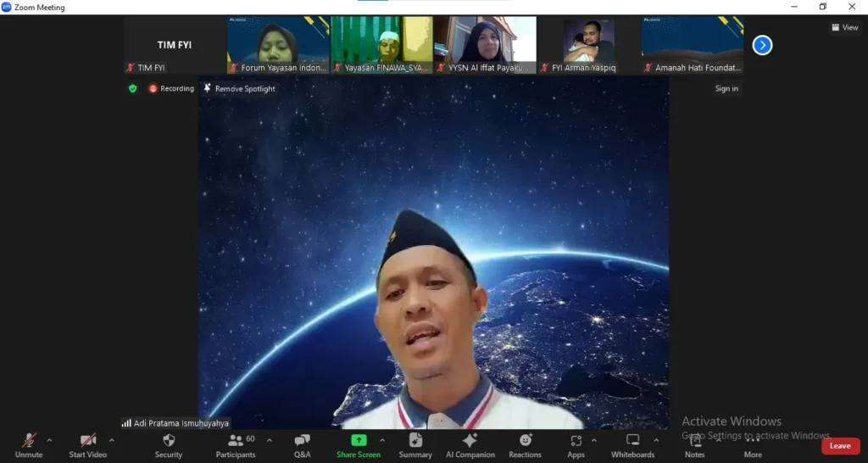Open the Q&A panel

(x=303, y=446)
